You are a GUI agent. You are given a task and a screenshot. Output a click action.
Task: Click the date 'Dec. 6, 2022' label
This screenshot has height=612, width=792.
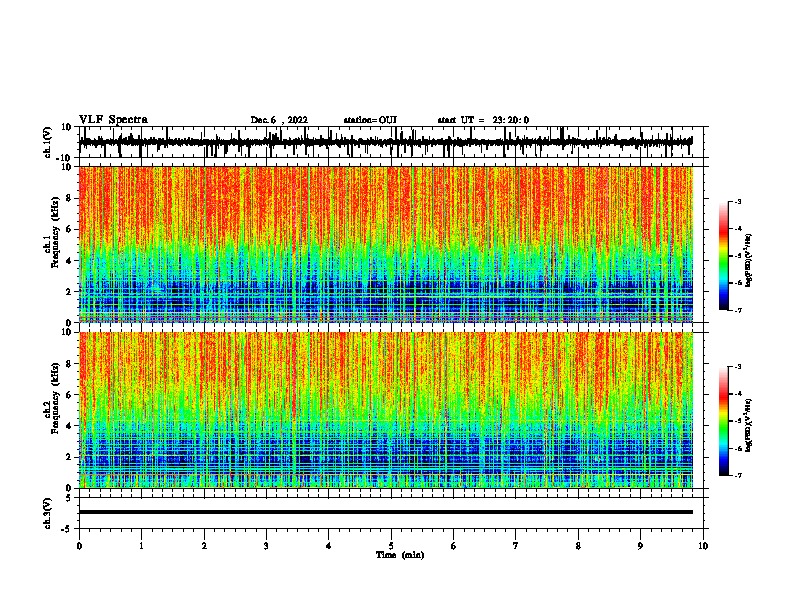tap(279, 120)
